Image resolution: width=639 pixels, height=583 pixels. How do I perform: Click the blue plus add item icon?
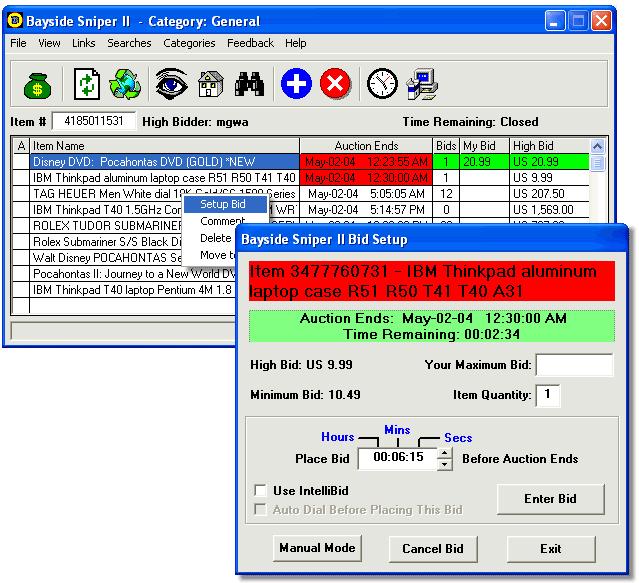point(296,84)
